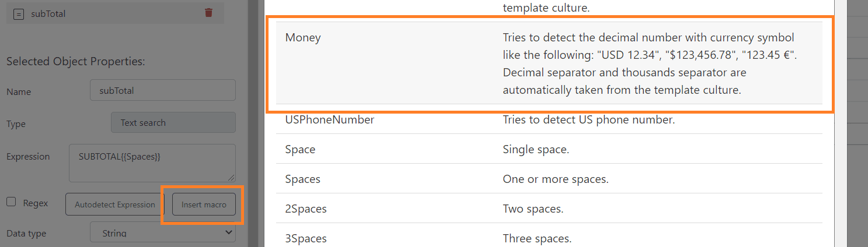868x247 pixels.
Task: Click the Regex label text
Action: [x=36, y=203]
